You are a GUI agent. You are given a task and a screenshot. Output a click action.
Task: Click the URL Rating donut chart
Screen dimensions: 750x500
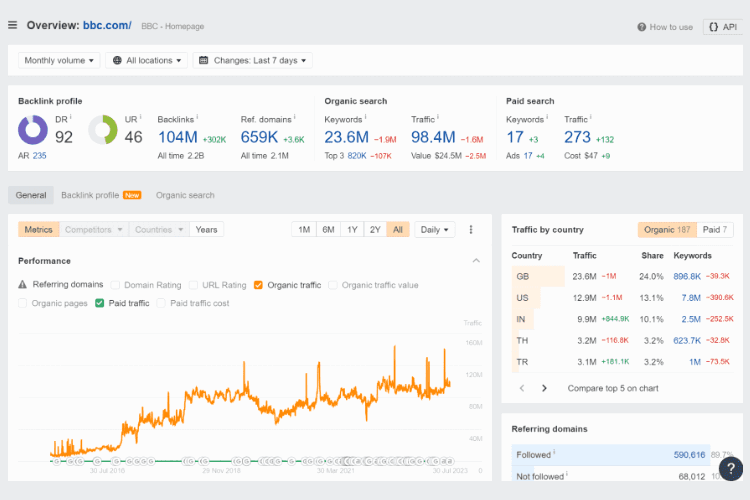coord(103,130)
